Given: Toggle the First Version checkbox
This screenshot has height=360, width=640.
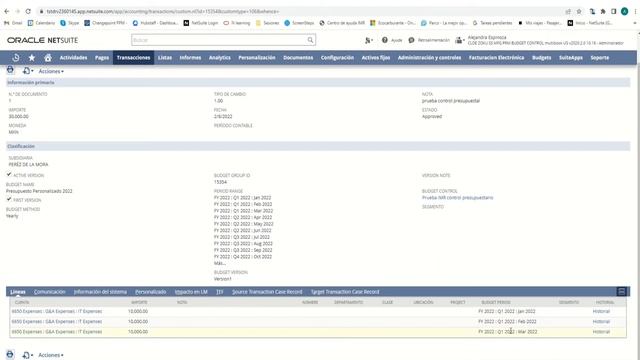Looking at the screenshot, I should (9, 199).
